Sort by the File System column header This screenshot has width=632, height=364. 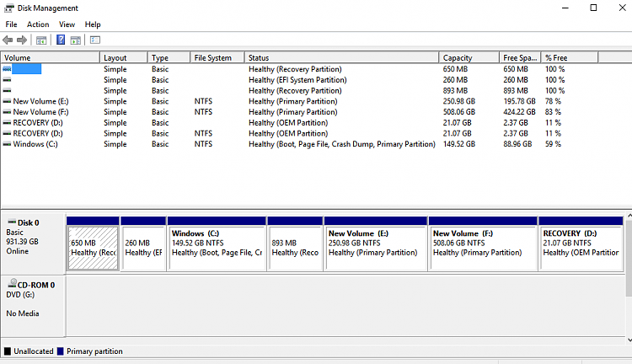click(x=217, y=57)
